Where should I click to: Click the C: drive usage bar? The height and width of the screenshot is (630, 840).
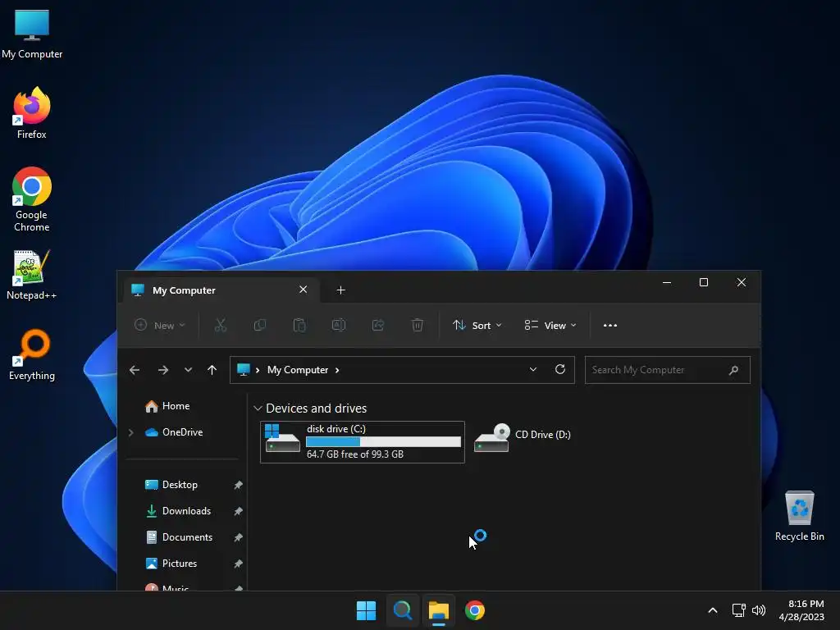click(x=384, y=442)
